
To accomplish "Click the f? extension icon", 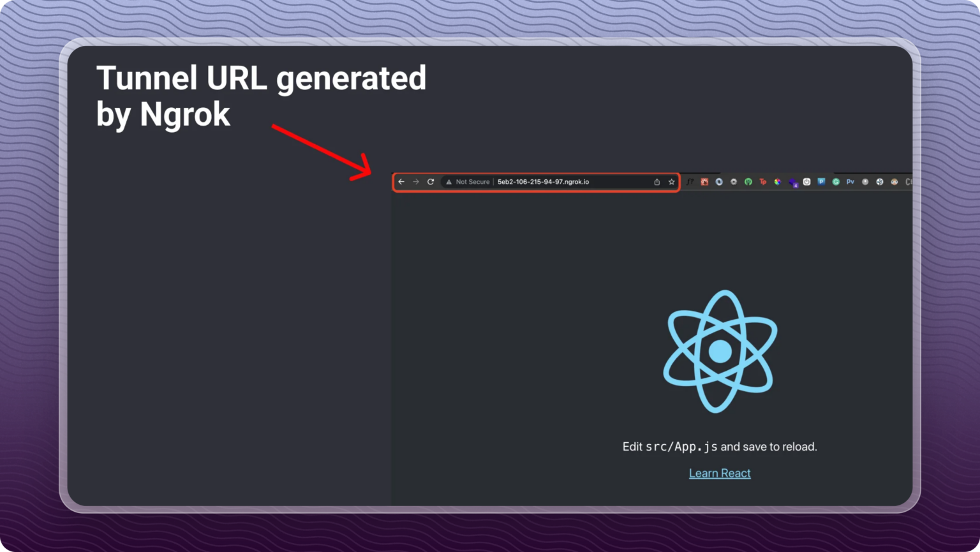I will (x=690, y=182).
